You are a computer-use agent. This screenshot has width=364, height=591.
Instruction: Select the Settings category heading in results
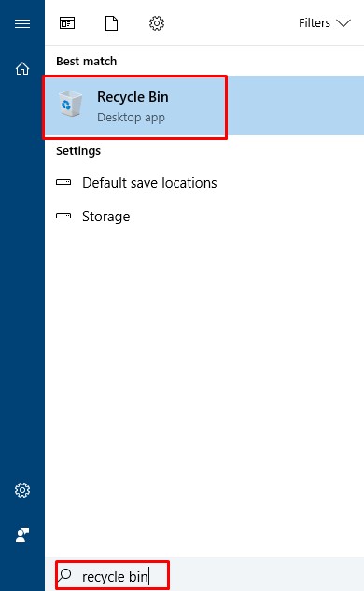78,150
